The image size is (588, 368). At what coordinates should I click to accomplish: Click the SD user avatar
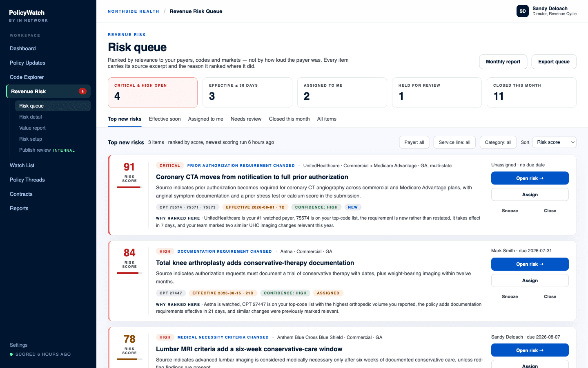point(523,11)
